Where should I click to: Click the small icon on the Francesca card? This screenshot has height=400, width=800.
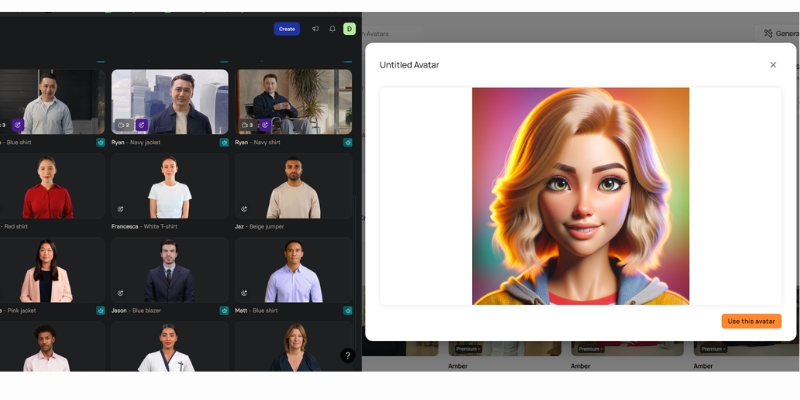(x=120, y=209)
